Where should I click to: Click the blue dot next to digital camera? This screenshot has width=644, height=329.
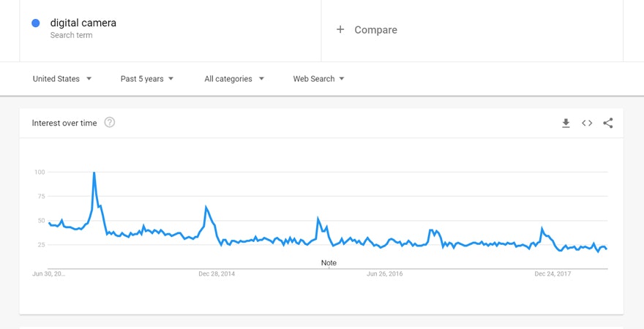[35, 23]
